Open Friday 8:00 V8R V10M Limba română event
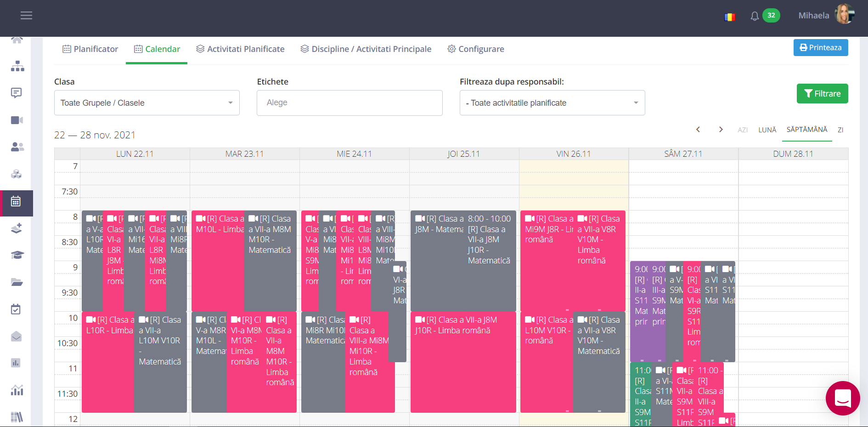 pos(599,261)
